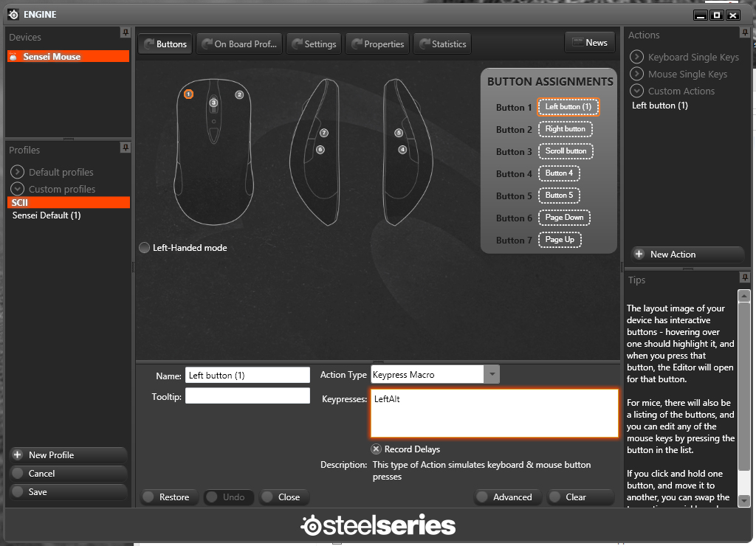This screenshot has width=756, height=546.
Task: Click side button 4 marker on diagram
Action: coord(402,150)
